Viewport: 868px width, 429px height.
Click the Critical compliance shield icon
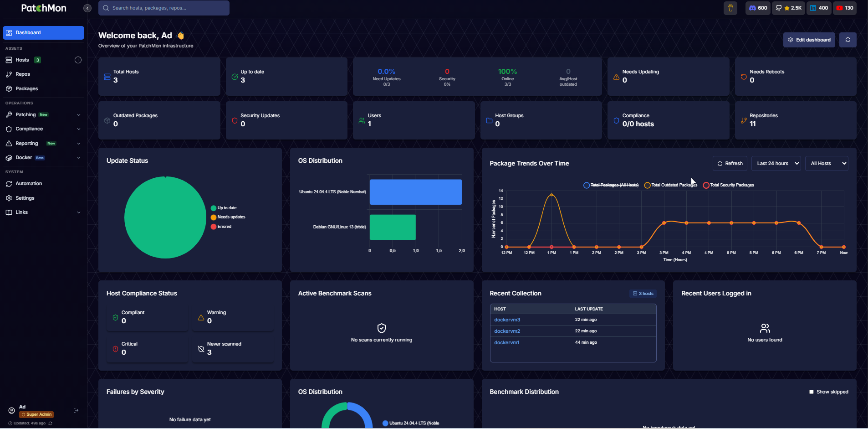(x=115, y=349)
